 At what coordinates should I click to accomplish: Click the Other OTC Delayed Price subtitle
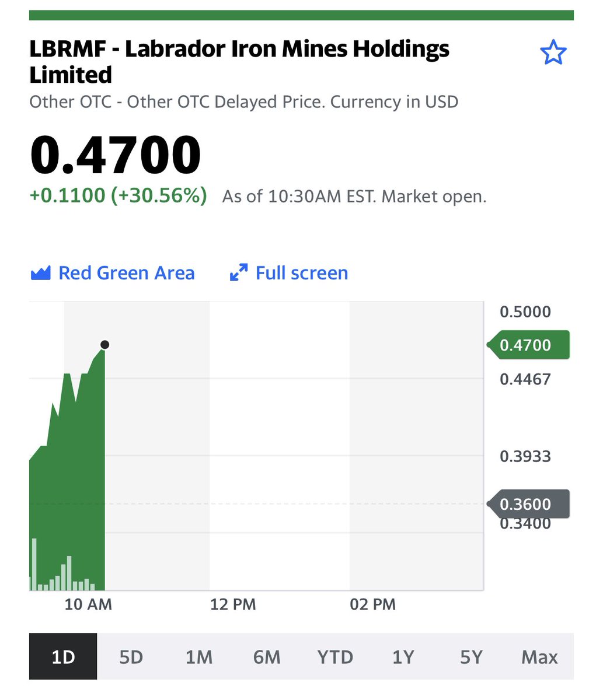pyautogui.click(x=243, y=101)
